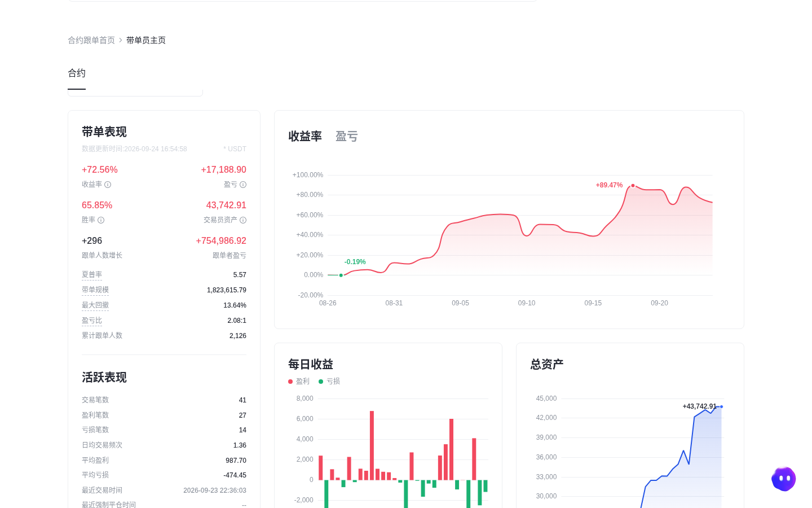The height and width of the screenshot is (508, 812).
Task: Click the 日均交易频次 row label
Action: (102, 445)
